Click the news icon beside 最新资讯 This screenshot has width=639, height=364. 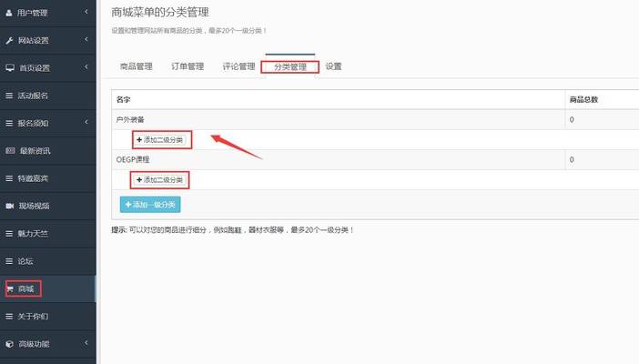click(x=10, y=150)
